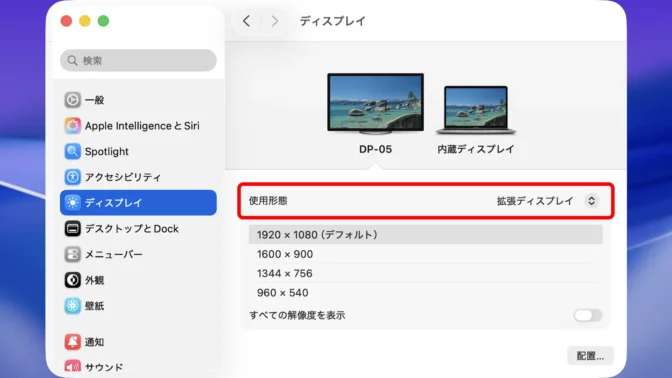
Task: Choose resolution 1920 × 1080 (デフォルト)
Action: pos(426,234)
